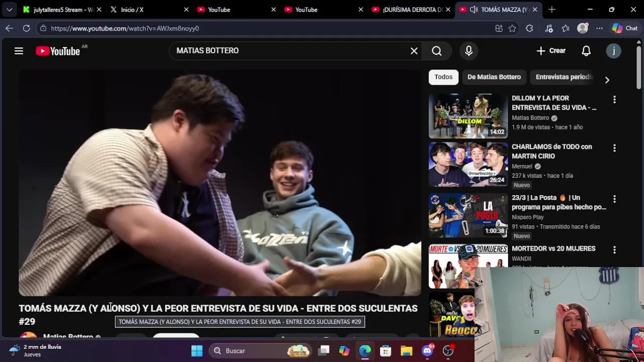Image resolution: width=644 pixels, height=362 pixels.
Task: Open the MORTEDOR vs 20 MUJERES thumbnail
Action: point(468,266)
